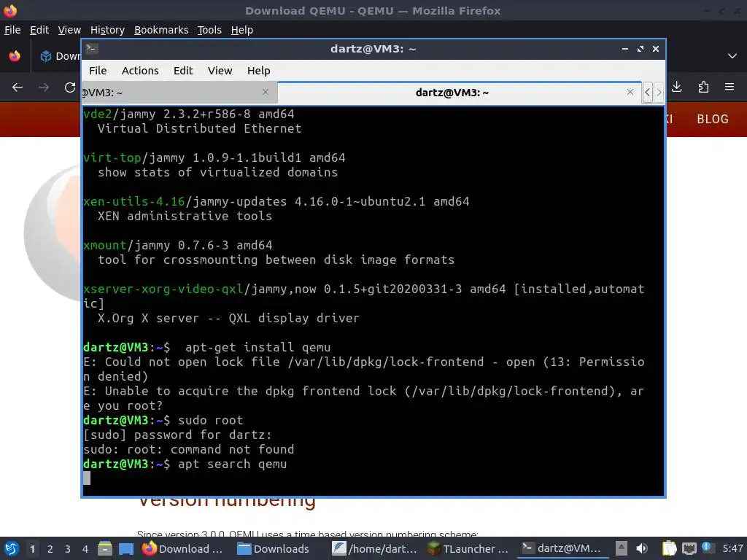Screen dimensions: 747x560
Task: Open the network connection tray icon
Action: [689, 548]
